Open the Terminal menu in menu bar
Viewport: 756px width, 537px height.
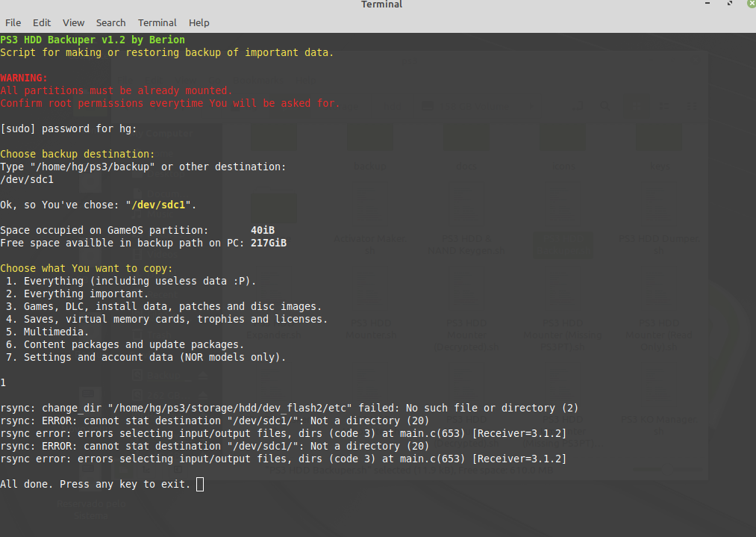(x=157, y=22)
